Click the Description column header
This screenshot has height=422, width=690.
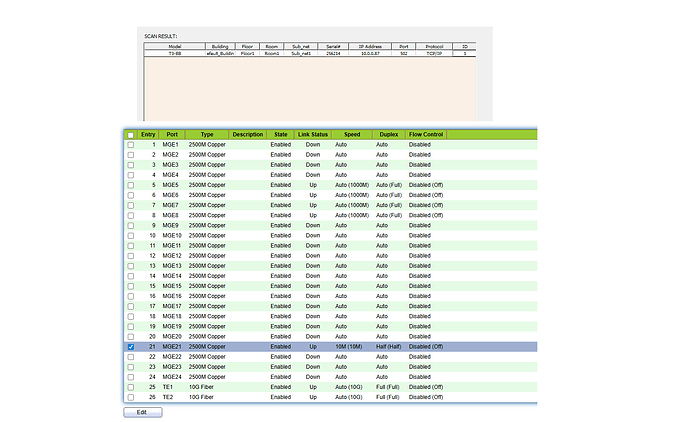[x=246, y=134]
